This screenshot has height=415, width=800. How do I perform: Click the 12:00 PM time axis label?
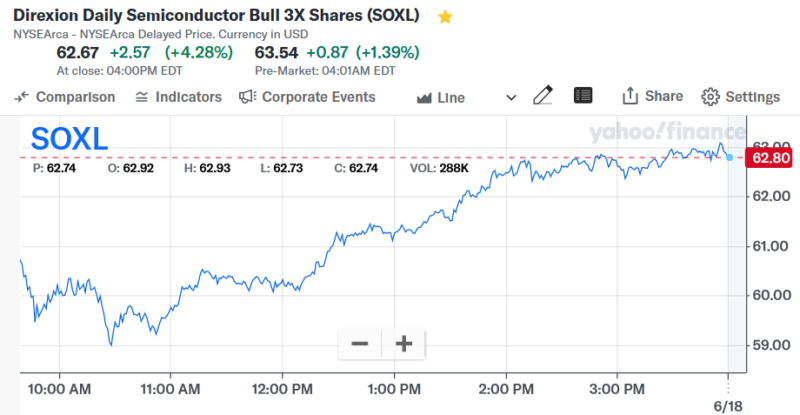283,387
